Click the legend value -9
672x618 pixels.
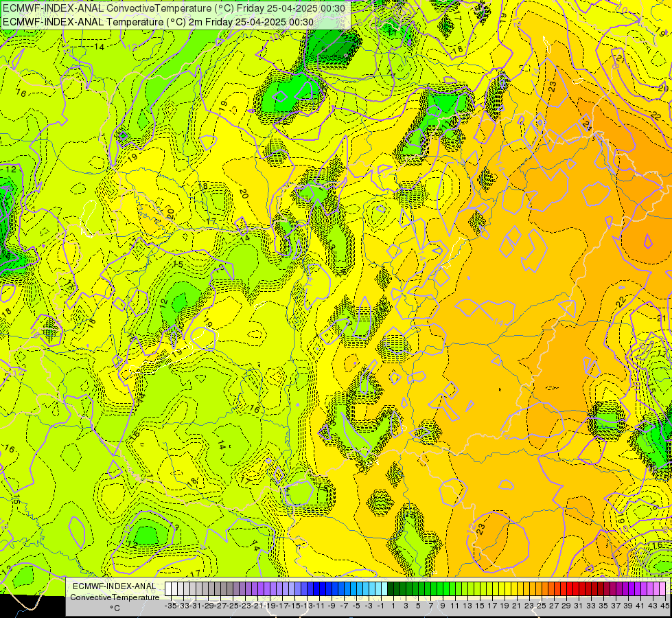tap(332, 606)
